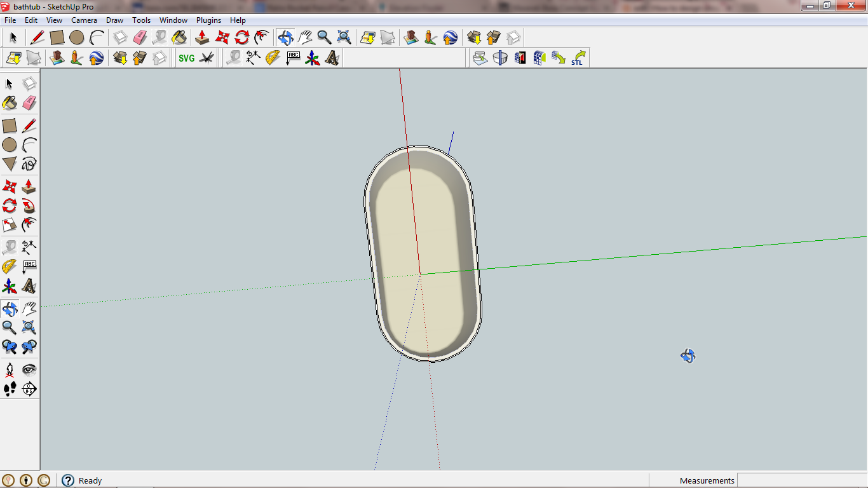The height and width of the screenshot is (488, 868).
Task: Select the Eraser in the left palette
Action: (x=29, y=103)
